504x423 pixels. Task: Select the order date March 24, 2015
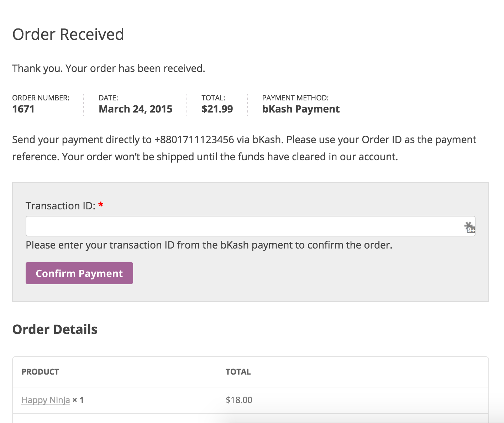(135, 109)
